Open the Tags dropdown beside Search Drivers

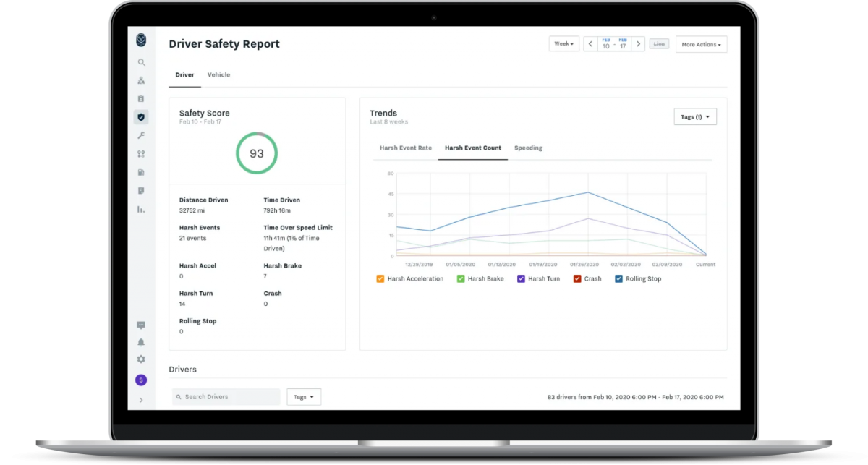[x=304, y=397]
